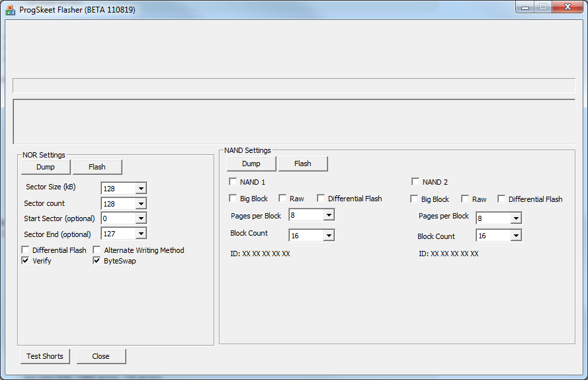The height and width of the screenshot is (380, 588).
Task: Click the NAND Settings Dump button
Action: (x=251, y=164)
